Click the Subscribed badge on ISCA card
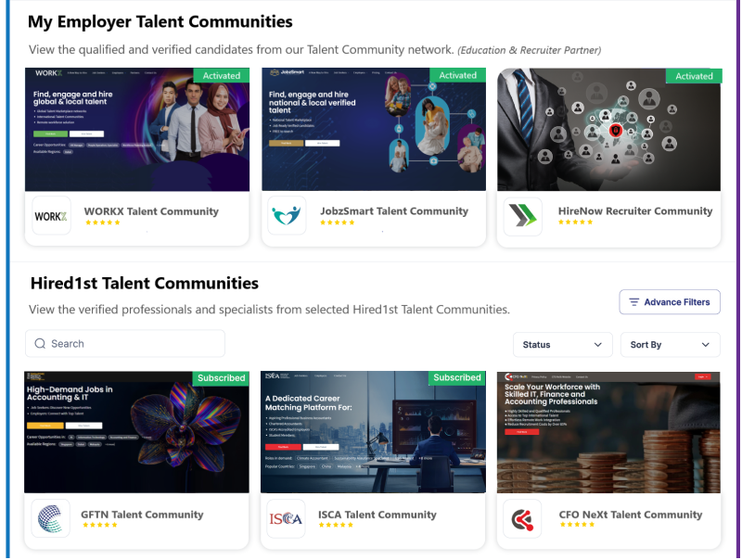Viewport: 742px width, 560px height. coord(457,378)
